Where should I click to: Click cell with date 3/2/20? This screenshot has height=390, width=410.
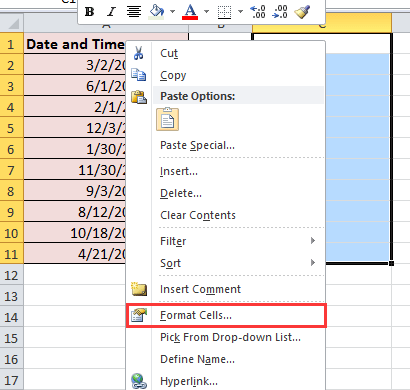point(75,65)
